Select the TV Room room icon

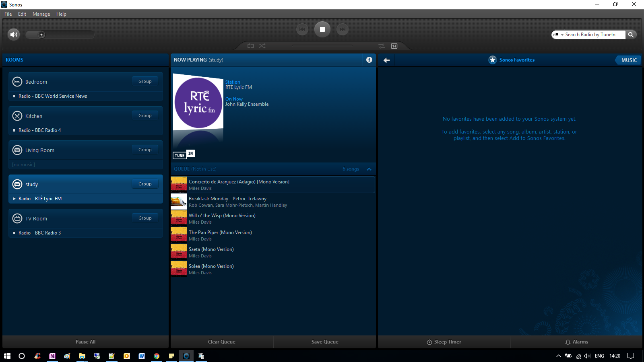[x=17, y=218]
